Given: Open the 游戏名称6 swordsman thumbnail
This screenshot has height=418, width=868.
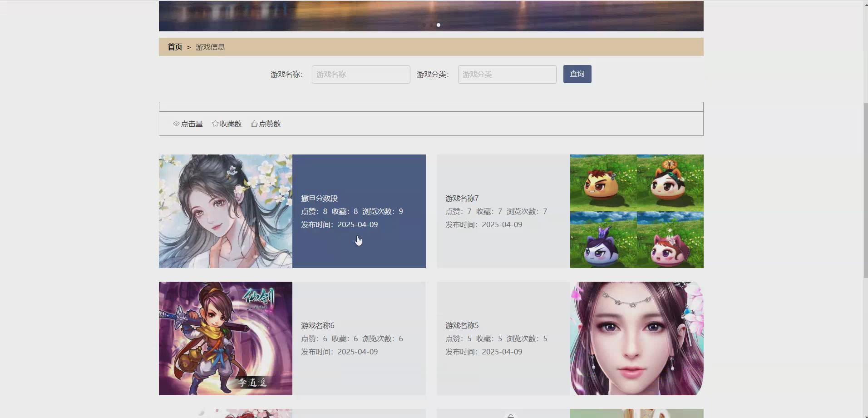Looking at the screenshot, I should pyautogui.click(x=226, y=338).
